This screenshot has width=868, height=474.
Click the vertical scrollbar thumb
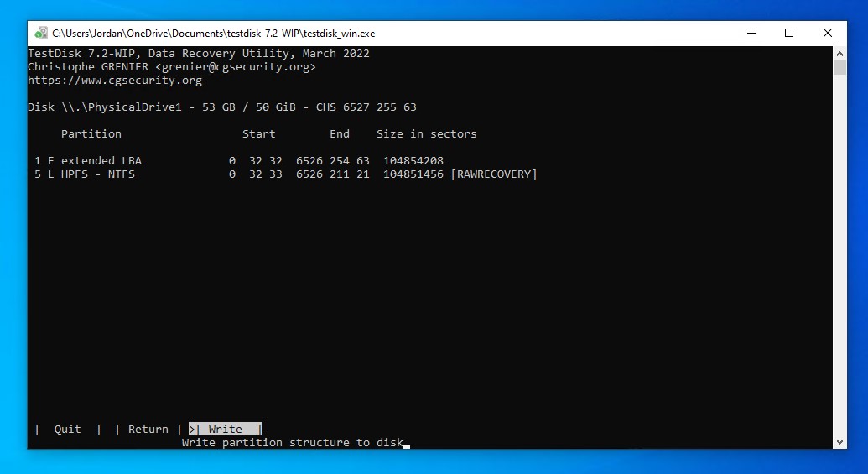tap(839, 68)
